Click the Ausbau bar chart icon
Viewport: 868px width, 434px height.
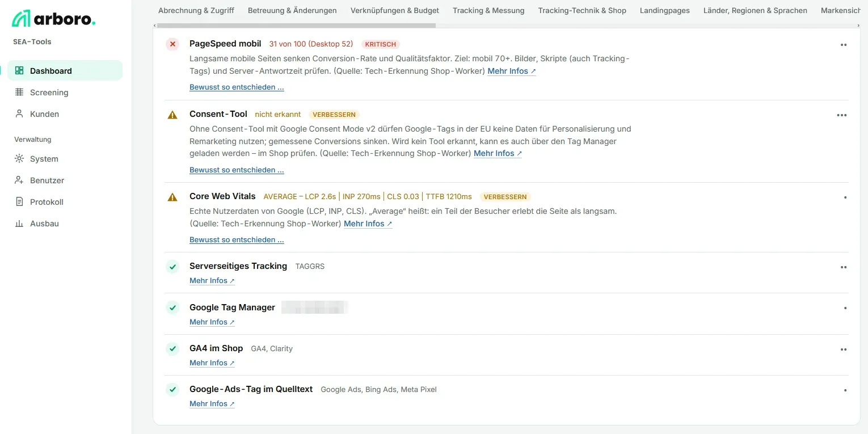point(19,224)
